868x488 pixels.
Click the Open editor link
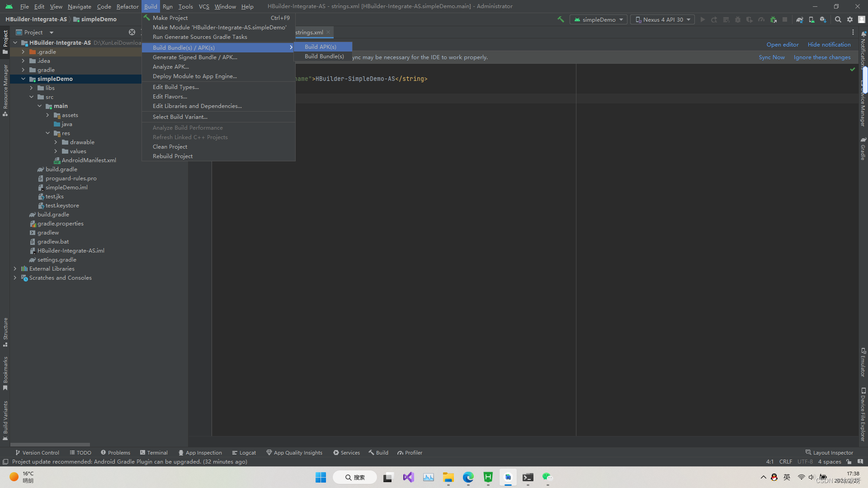pos(783,44)
